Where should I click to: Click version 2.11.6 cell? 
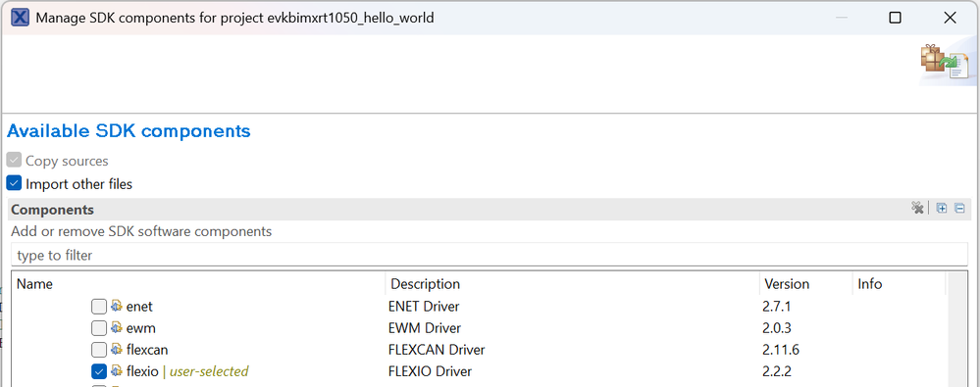point(781,350)
